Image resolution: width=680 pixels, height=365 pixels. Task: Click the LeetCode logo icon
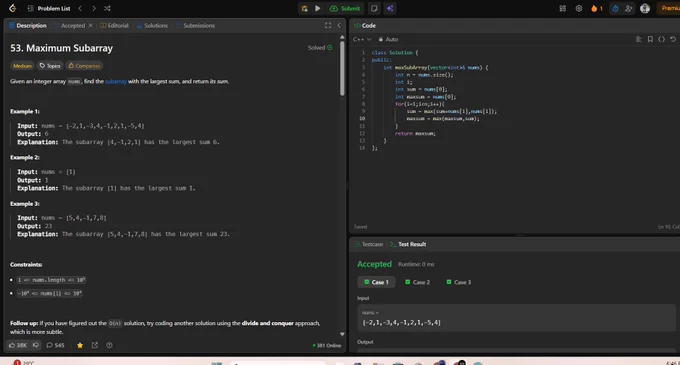[x=13, y=8]
